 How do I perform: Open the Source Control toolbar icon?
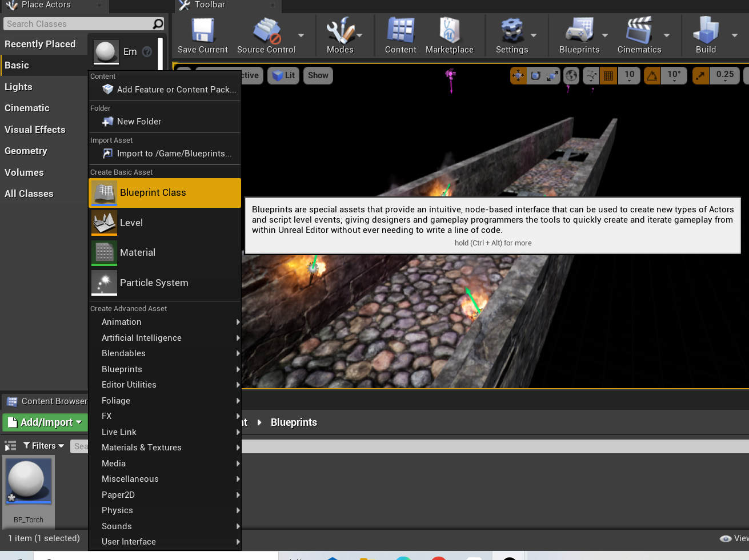tap(267, 31)
